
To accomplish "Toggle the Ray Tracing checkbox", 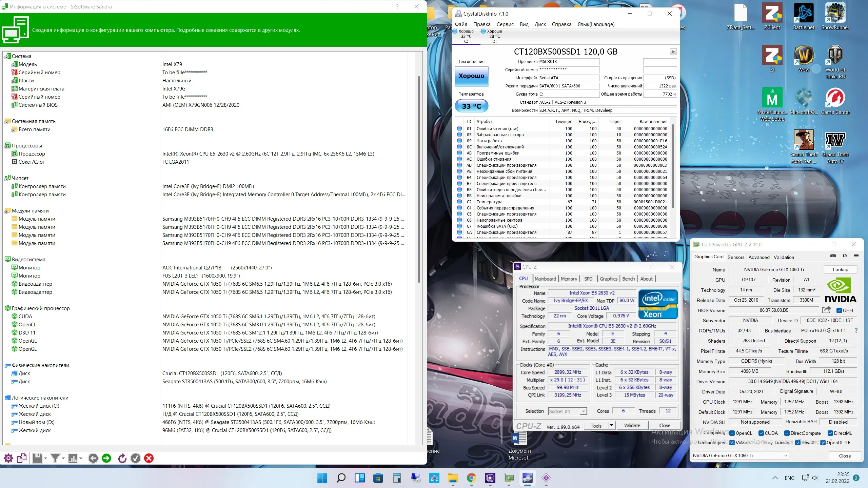I will pyautogui.click(x=761, y=443).
